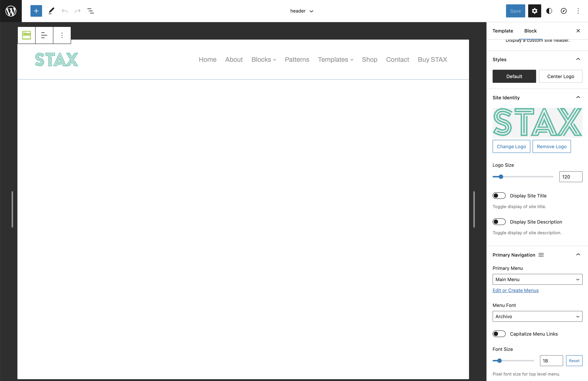Click Shop in the site navigation
Screen dimensions: 588x381
click(370, 60)
